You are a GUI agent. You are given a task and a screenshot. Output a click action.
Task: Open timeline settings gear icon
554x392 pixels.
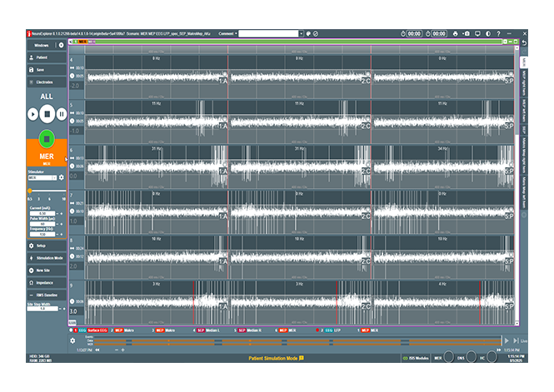72,340
